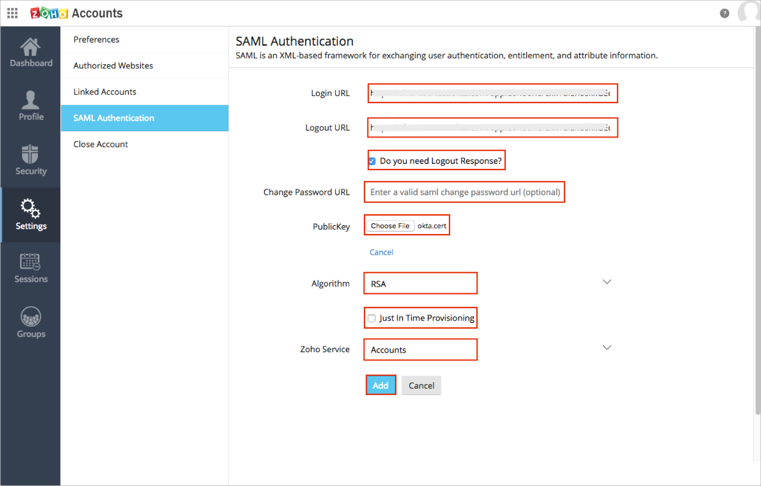Uncheck Do you need Logout Response

click(372, 161)
